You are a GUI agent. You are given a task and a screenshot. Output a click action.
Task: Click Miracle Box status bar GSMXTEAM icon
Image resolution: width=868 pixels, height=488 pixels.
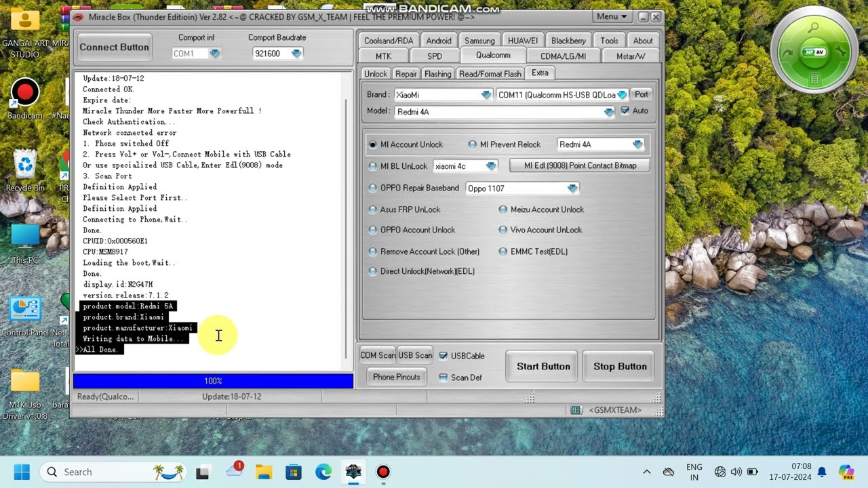click(x=576, y=410)
